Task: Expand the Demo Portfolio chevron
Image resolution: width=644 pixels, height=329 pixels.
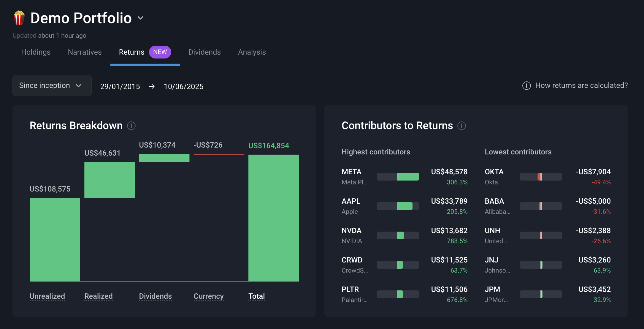Action: pyautogui.click(x=141, y=18)
